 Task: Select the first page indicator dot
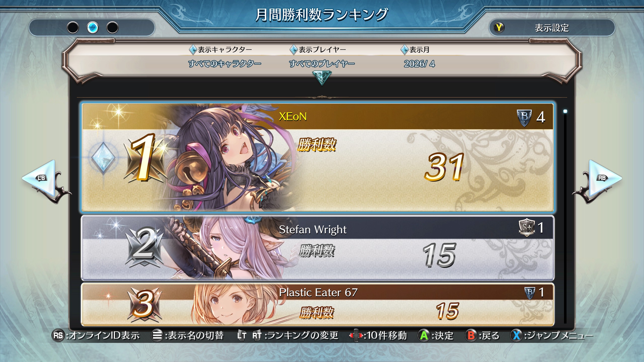73,27
